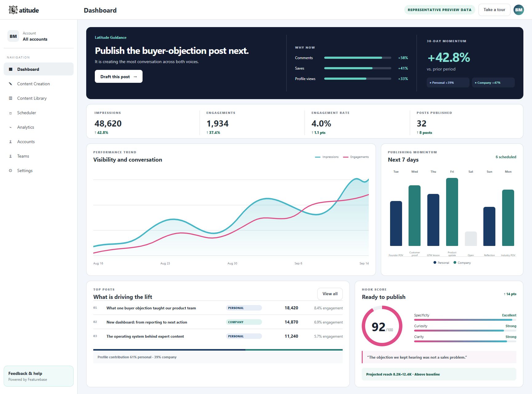Start the Take a tour walkthrough
The image size is (532, 394).
494,10
